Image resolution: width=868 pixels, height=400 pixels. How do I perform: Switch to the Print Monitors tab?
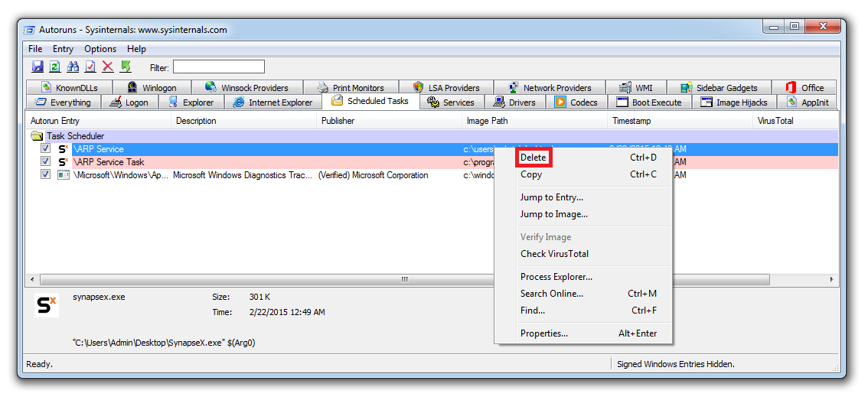coord(351,87)
